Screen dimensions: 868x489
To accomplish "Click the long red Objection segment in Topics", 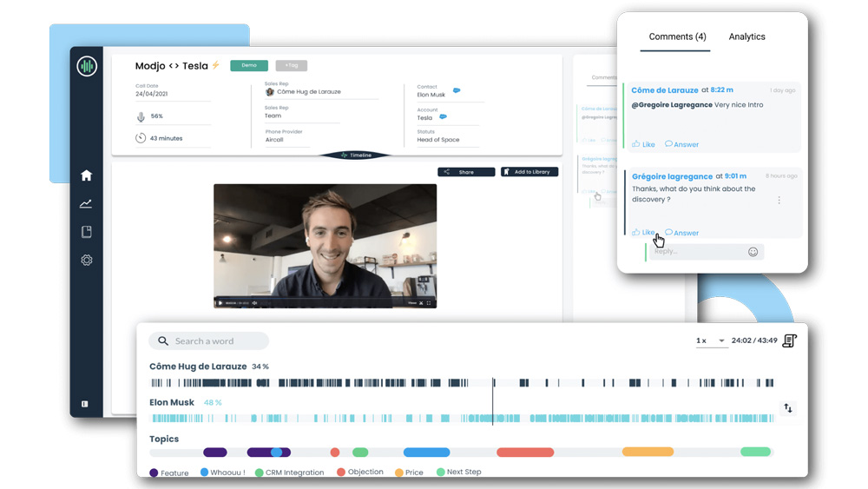I will tap(525, 452).
